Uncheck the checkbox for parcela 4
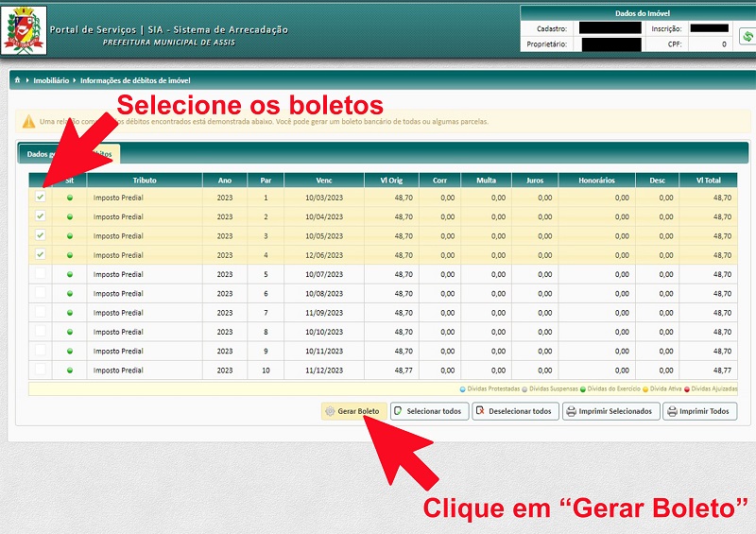Viewport: 756px width, 534px height. [x=41, y=254]
